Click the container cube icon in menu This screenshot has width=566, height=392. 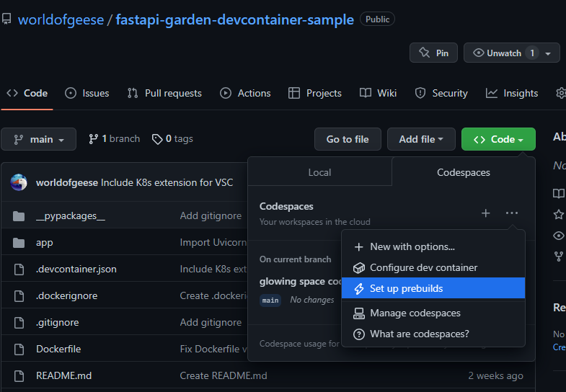pyautogui.click(x=359, y=268)
